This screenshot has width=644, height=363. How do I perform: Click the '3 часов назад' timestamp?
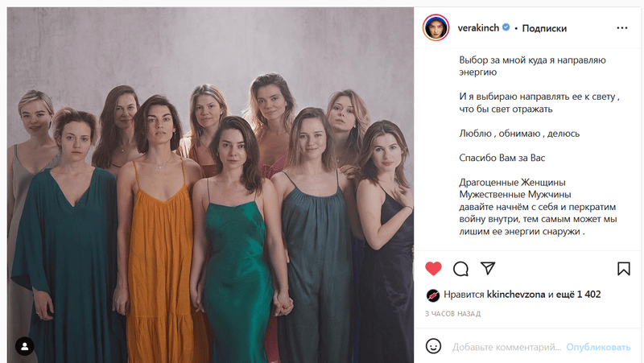452,312
